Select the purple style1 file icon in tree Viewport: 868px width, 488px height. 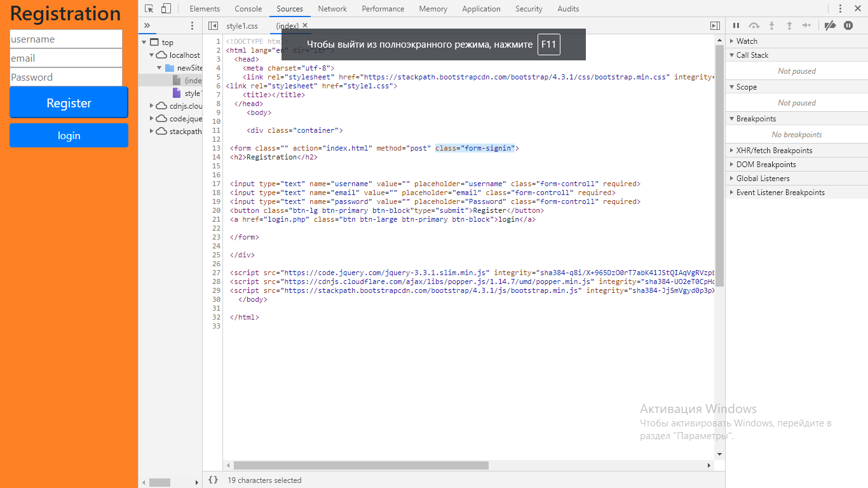pos(177,93)
